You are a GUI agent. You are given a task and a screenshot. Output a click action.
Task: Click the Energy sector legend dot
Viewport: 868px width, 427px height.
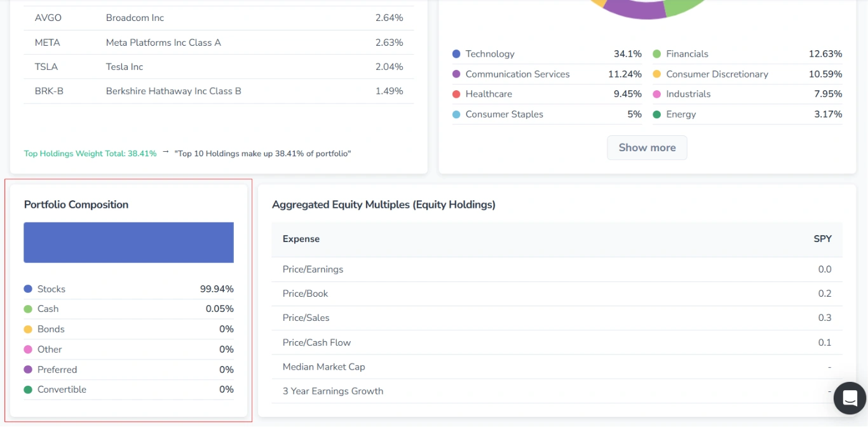coord(656,114)
